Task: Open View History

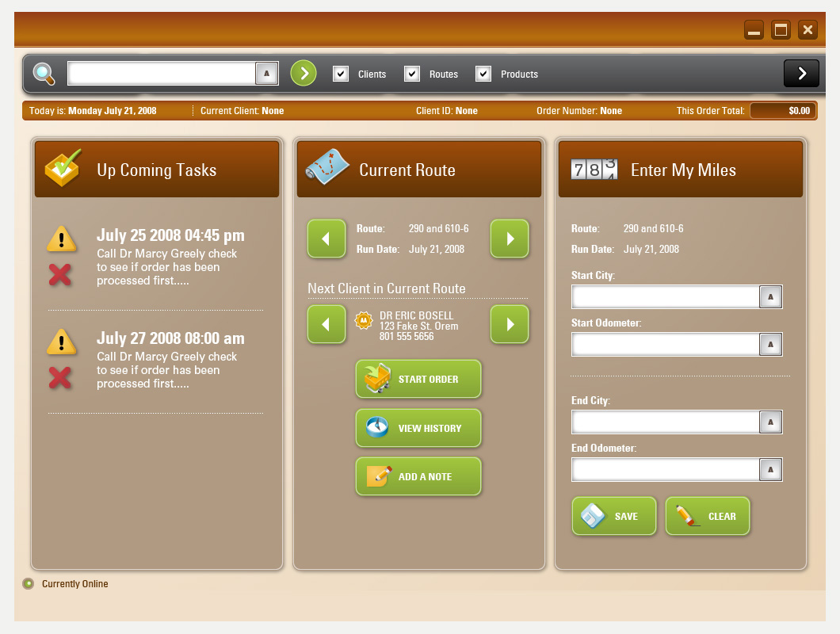Action: pyautogui.click(x=418, y=429)
